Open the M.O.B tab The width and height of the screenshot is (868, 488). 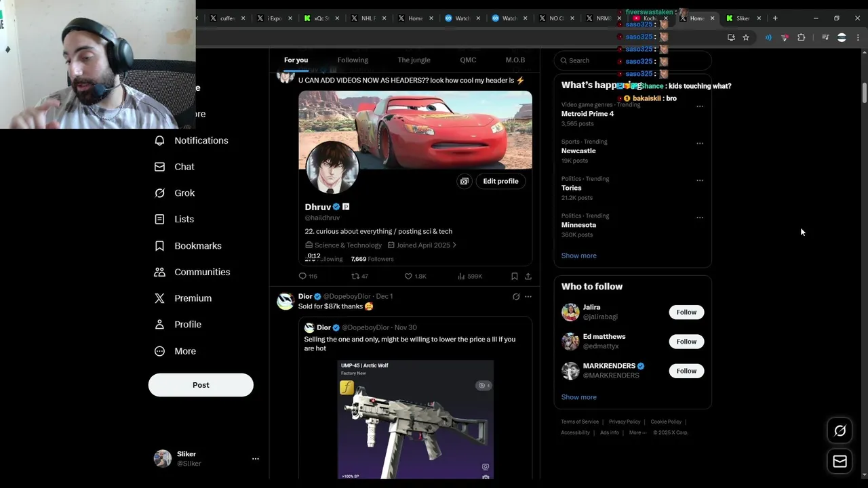click(x=515, y=60)
